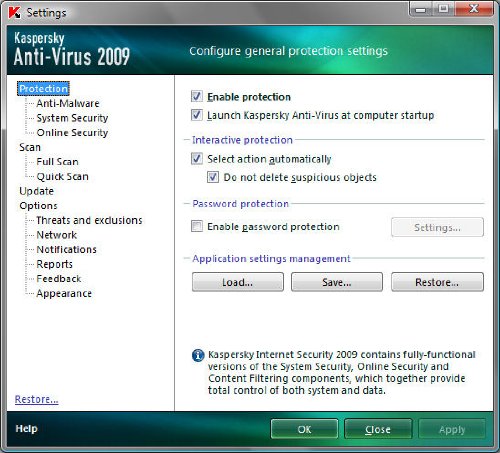
Task: Open Feedback settings
Action: tap(59, 279)
